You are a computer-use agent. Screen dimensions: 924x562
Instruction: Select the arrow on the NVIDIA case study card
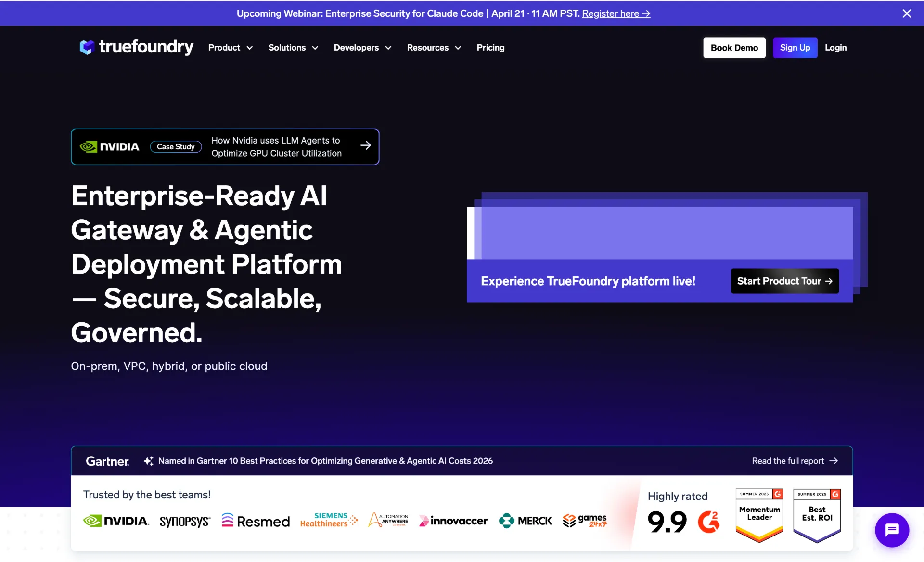click(x=366, y=145)
